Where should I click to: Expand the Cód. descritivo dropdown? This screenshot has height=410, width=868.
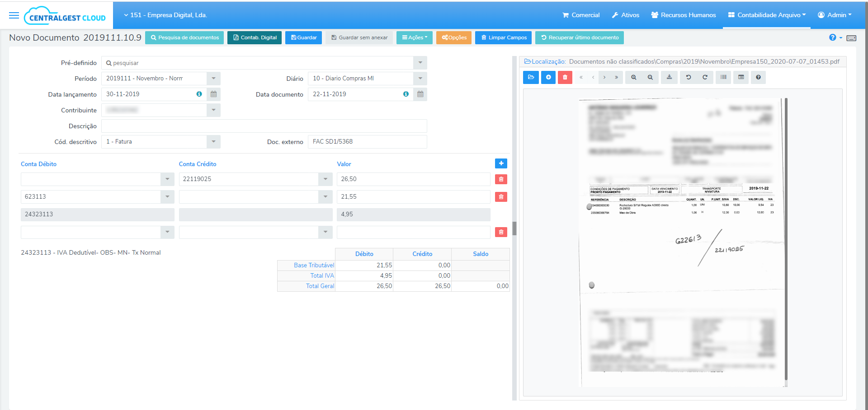coord(213,141)
